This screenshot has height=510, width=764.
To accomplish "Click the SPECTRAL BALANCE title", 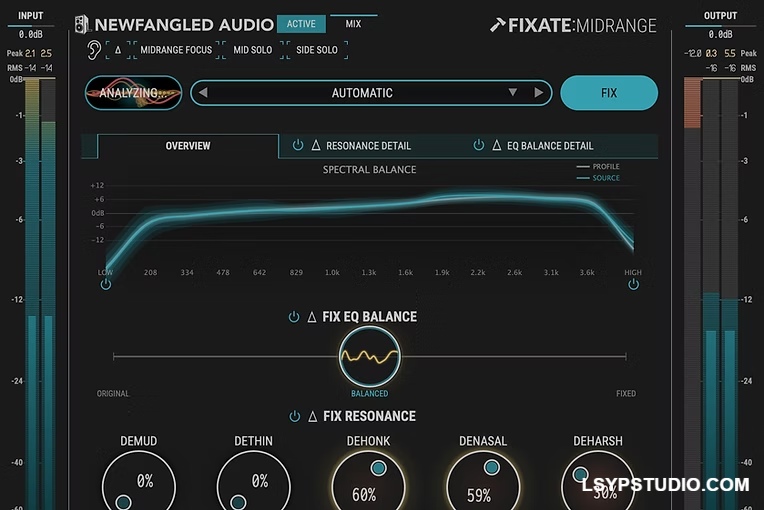I will click(369, 170).
